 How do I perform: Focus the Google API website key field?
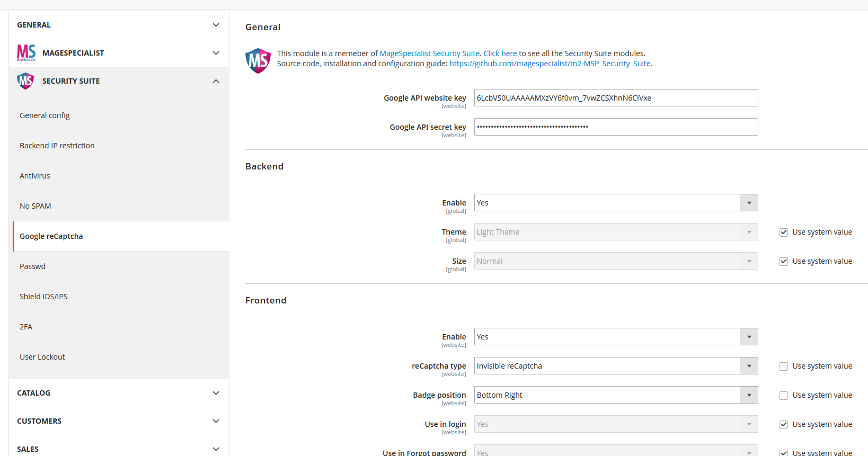click(x=616, y=98)
